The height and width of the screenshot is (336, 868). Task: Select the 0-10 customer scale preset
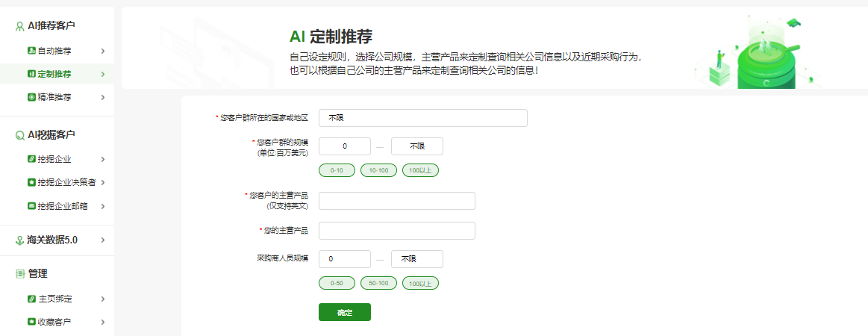tap(337, 170)
